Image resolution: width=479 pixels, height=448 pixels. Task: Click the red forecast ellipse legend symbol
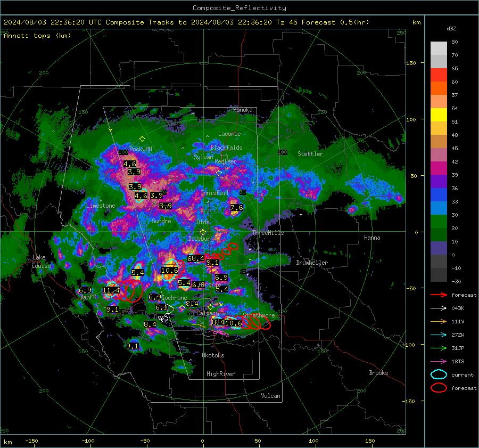point(439,388)
